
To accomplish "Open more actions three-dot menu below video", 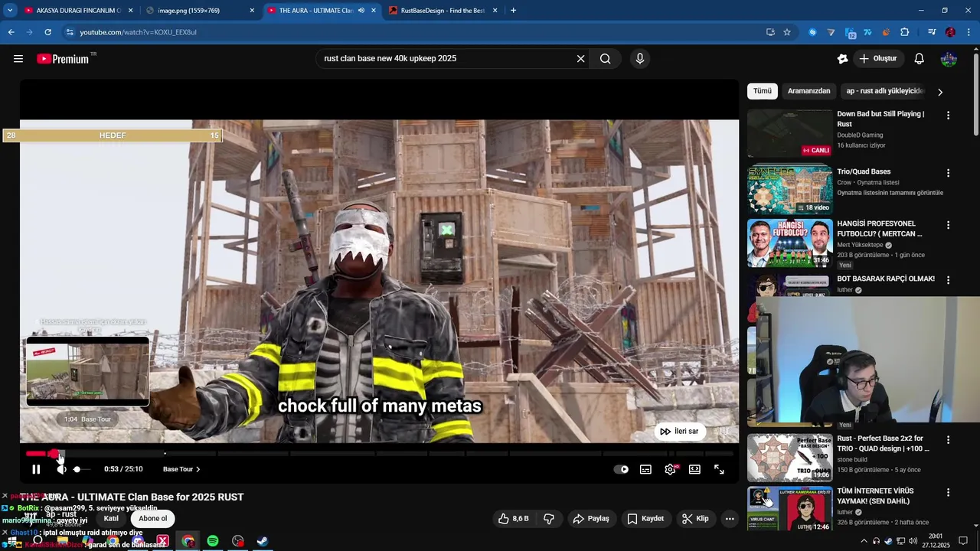I will 730,519.
